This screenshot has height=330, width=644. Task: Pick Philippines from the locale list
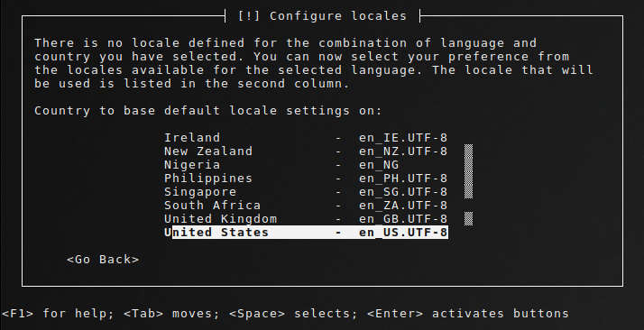click(x=306, y=179)
